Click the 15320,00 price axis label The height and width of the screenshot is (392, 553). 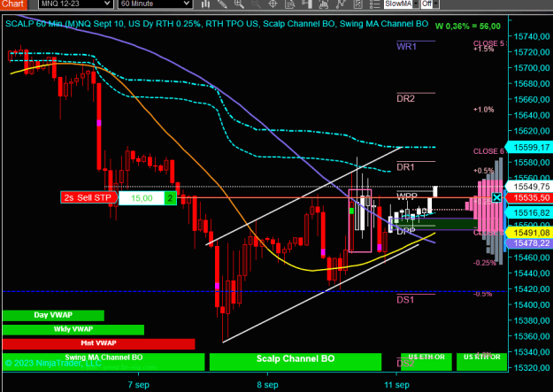tap(532, 367)
